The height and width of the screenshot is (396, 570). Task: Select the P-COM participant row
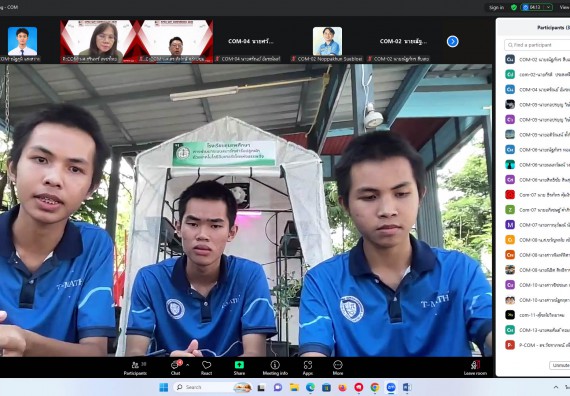pyautogui.click(x=537, y=345)
